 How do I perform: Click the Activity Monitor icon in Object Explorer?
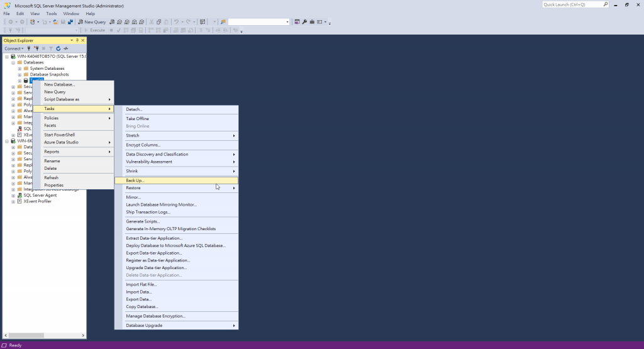click(x=65, y=48)
